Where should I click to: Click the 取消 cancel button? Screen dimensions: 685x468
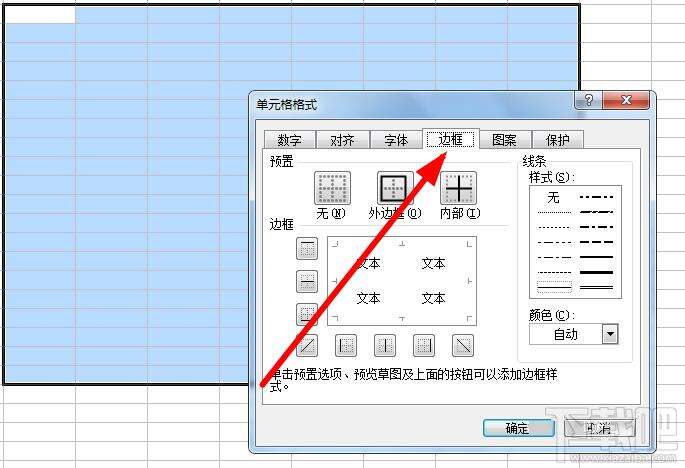point(599,428)
